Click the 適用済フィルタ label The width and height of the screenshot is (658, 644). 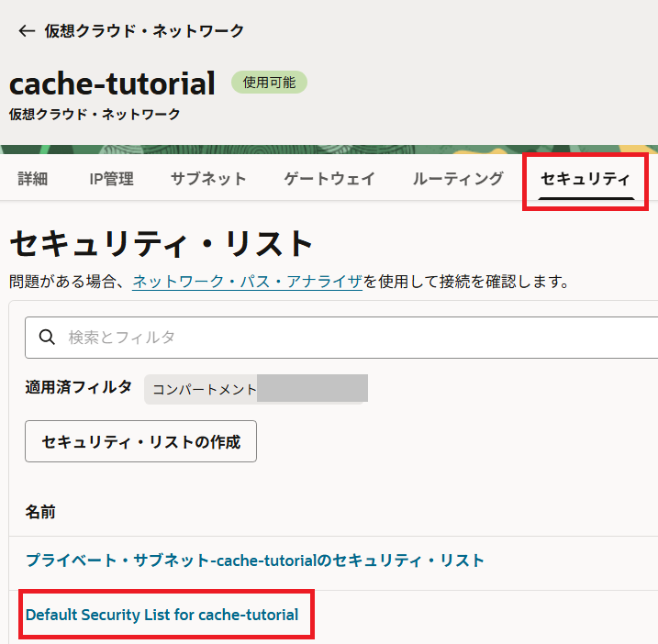coord(78,387)
